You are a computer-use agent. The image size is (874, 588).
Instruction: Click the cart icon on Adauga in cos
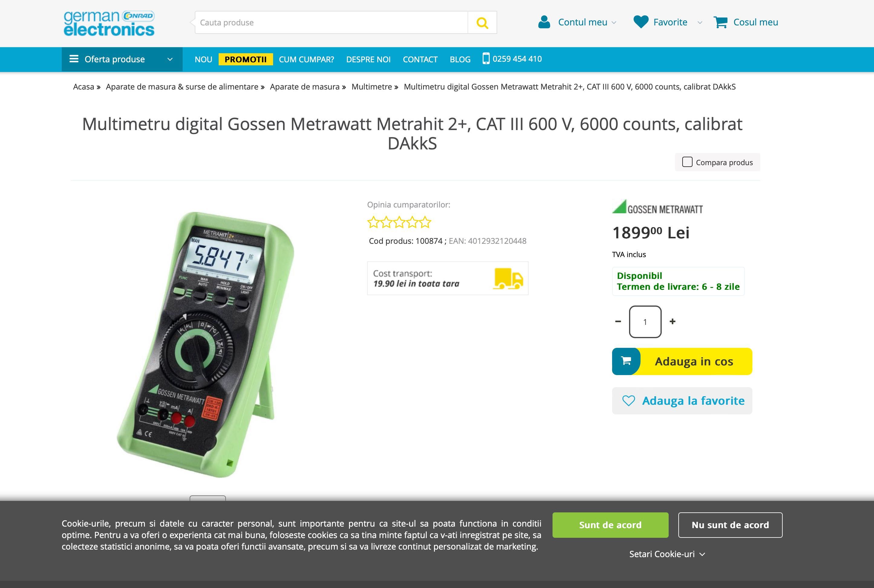(x=626, y=361)
